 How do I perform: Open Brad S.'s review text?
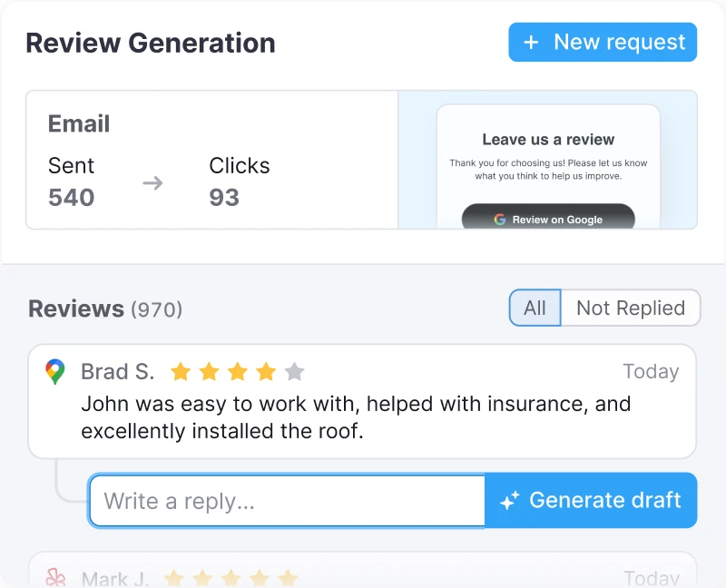[356, 416]
